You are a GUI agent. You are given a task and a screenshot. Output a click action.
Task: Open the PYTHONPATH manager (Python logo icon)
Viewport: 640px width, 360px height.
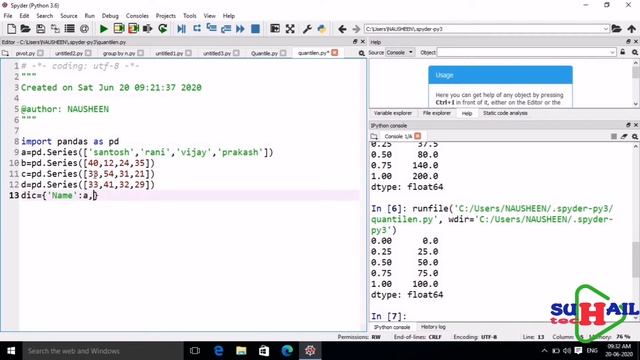[x=322, y=29]
